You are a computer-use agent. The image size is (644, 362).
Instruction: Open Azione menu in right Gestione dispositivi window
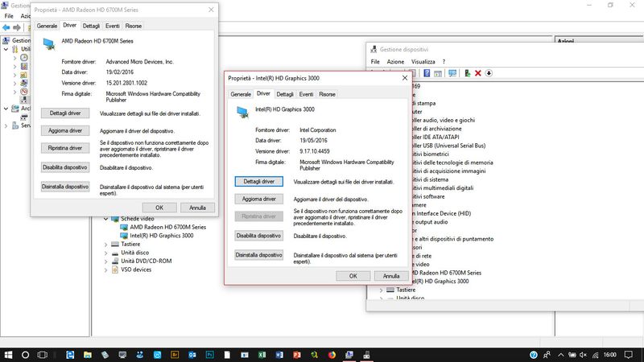click(395, 62)
